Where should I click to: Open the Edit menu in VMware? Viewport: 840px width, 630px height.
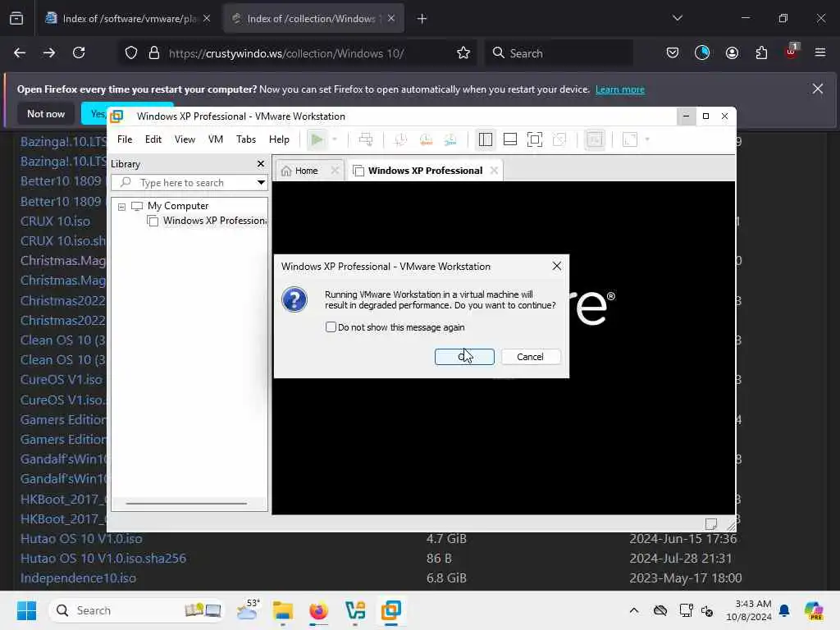click(x=153, y=139)
